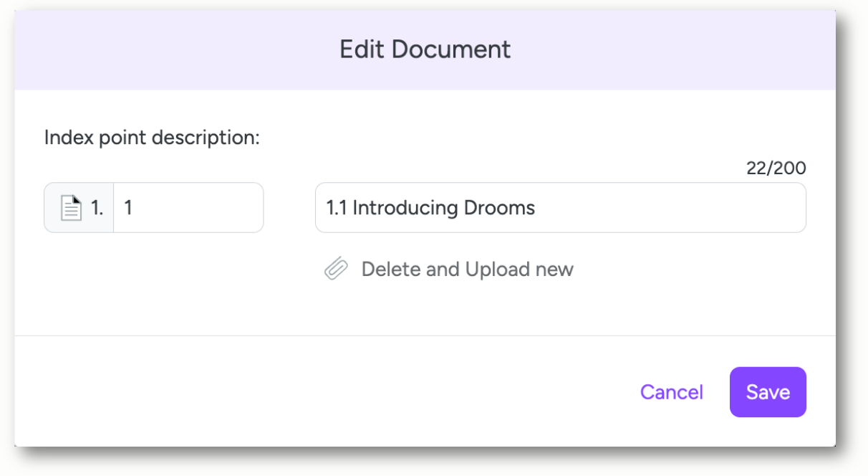Click into the 1.1 Introducing Drooms field
Image resolution: width=868 pixels, height=476 pixels.
click(x=561, y=208)
